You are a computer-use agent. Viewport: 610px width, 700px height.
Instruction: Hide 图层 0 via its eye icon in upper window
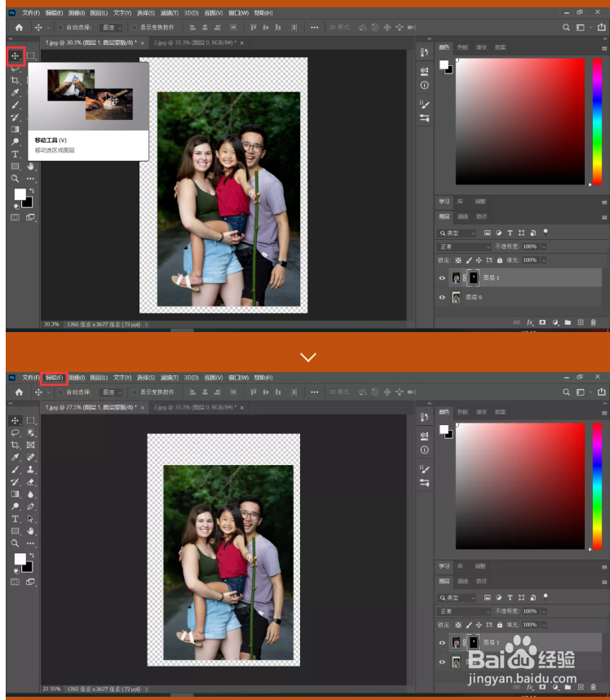[442, 297]
